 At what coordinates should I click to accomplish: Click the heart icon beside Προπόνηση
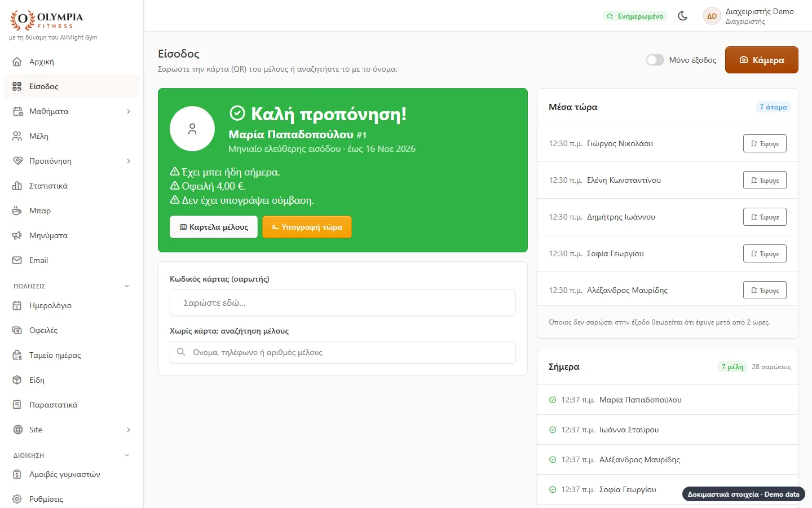tap(17, 161)
